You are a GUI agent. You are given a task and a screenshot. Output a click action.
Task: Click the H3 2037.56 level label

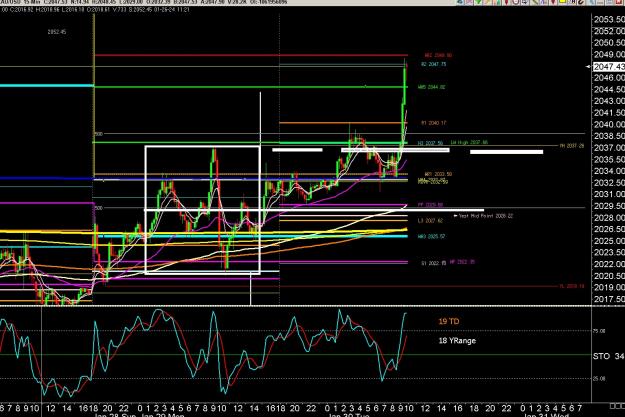(x=430, y=143)
